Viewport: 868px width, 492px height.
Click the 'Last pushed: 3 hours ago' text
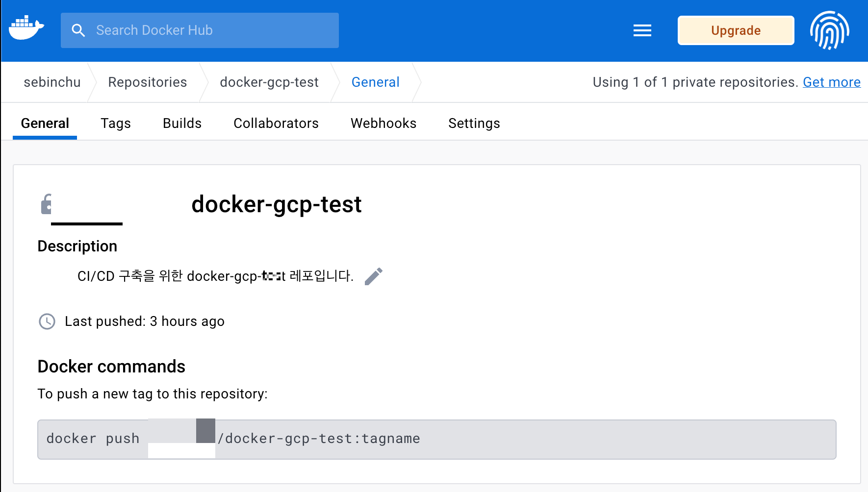click(145, 321)
